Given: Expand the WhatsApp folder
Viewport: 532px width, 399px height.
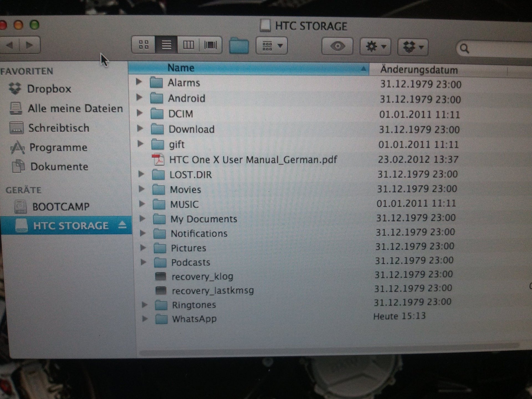Looking at the screenshot, I should coord(145,319).
